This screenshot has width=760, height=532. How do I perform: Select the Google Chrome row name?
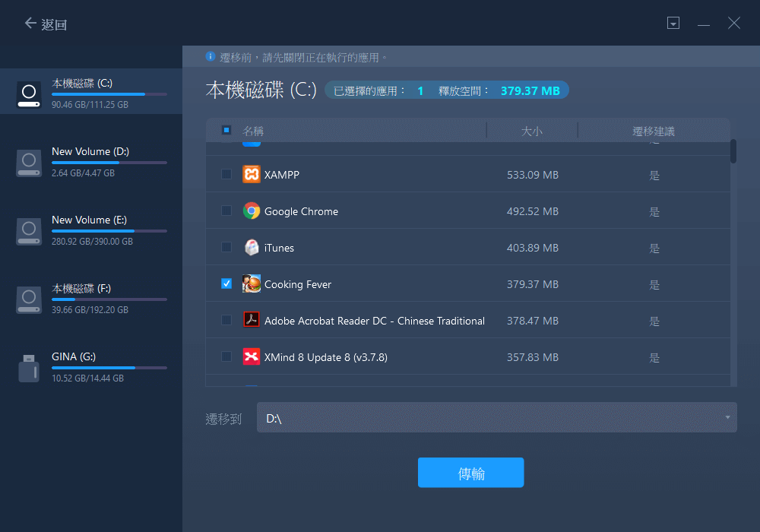(x=301, y=211)
